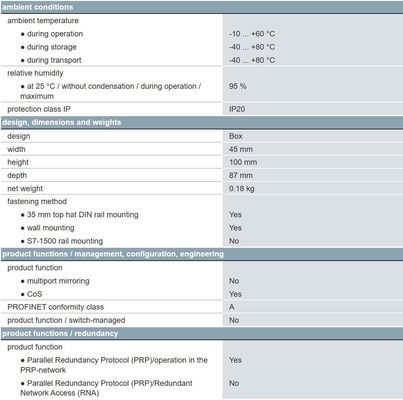Select the 95 % humidity value
The width and height of the screenshot is (403, 400).
238,86
